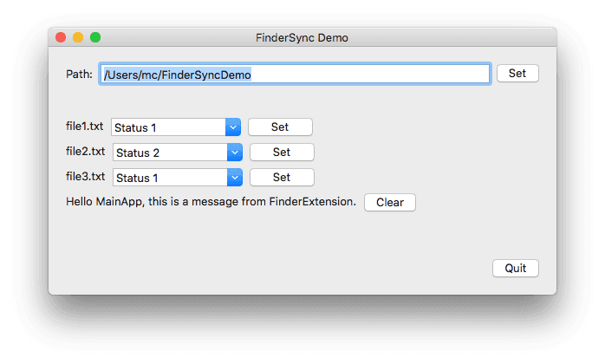Open the file2.txt status dropdown
The height and width of the screenshot is (364, 605).
tap(177, 153)
